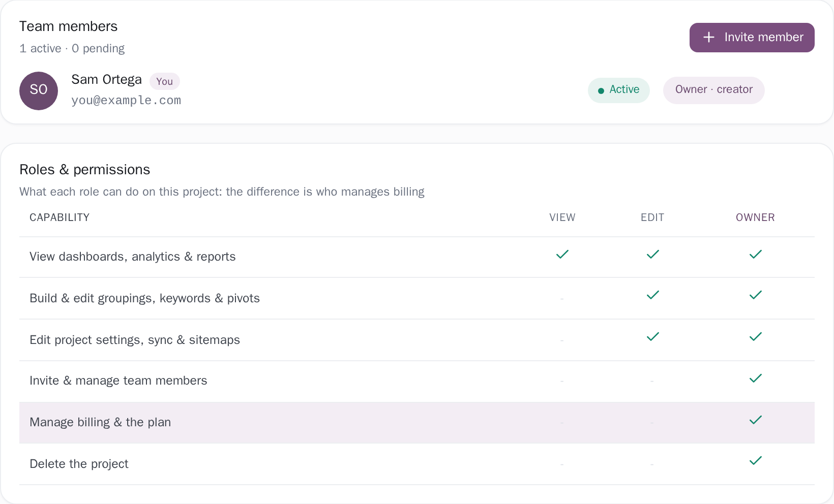Select Delete the project label
The width and height of the screenshot is (834, 504).
tap(79, 464)
